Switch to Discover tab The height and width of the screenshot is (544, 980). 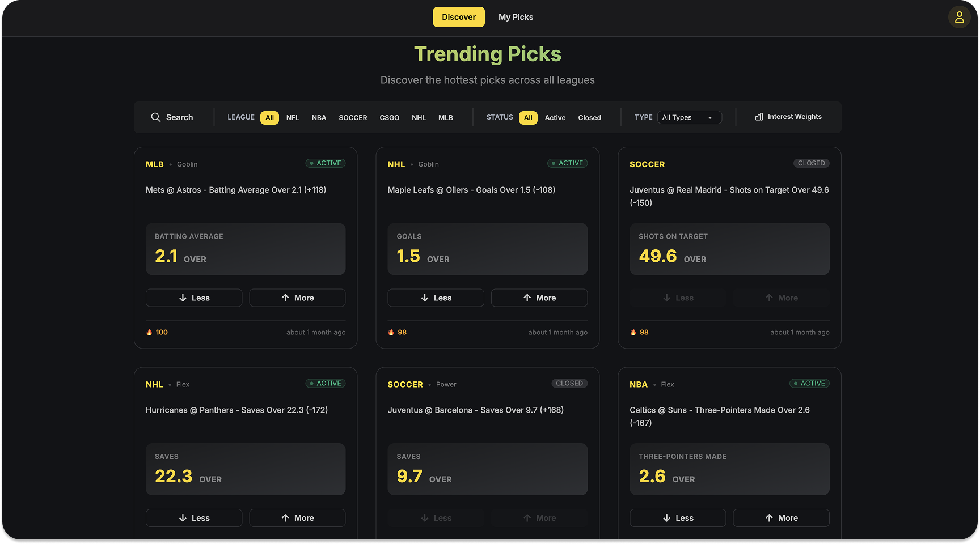click(458, 17)
